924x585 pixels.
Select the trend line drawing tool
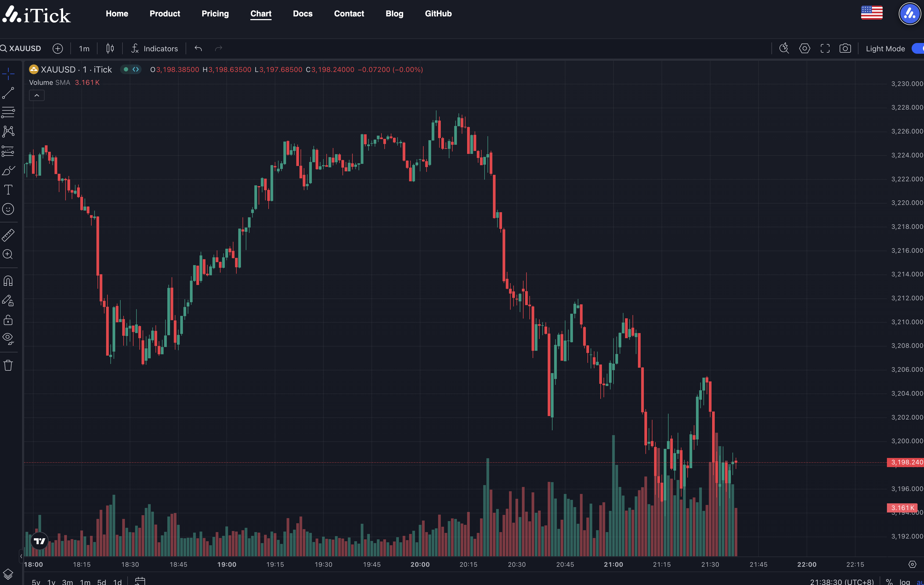tap(8, 93)
